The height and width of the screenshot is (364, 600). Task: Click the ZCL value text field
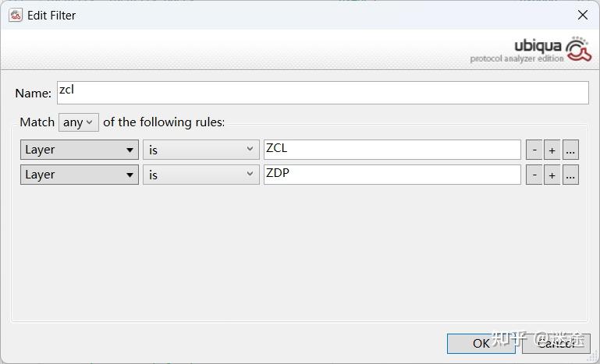click(392, 150)
